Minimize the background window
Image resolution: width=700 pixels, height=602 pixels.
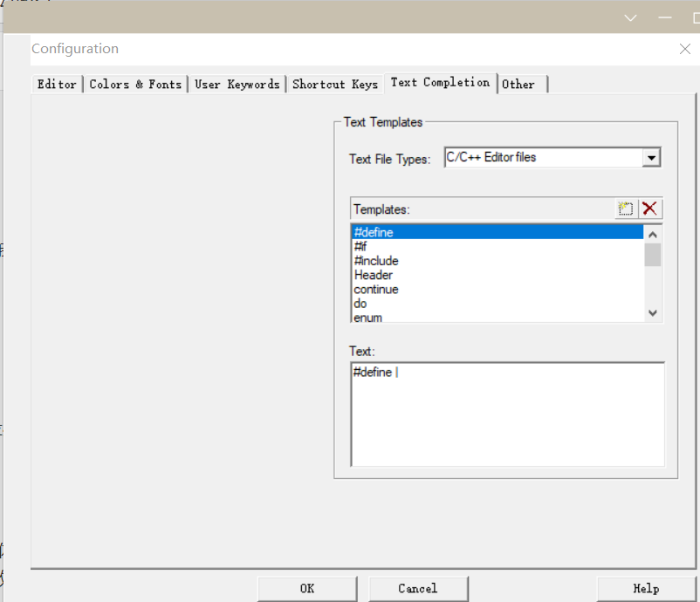(665, 17)
